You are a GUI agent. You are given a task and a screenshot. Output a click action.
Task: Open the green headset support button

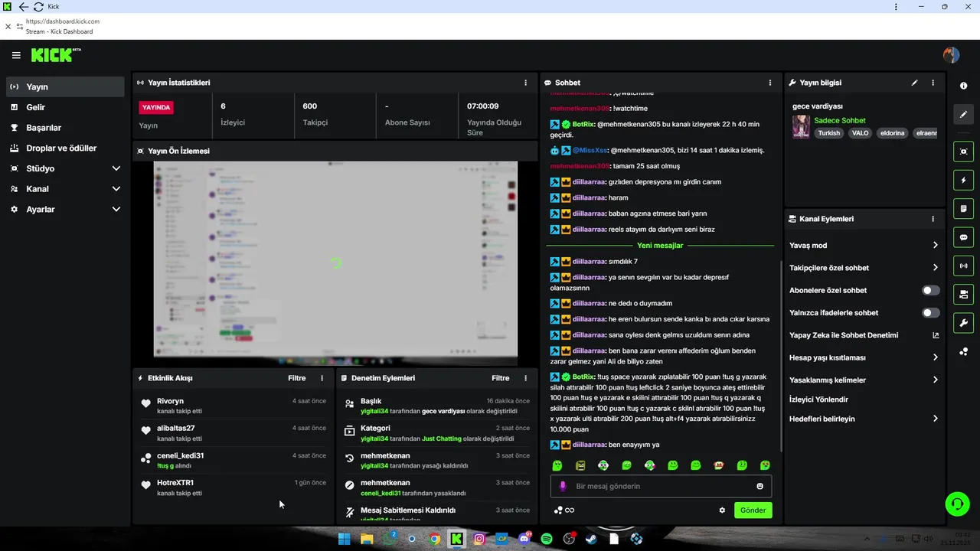(x=957, y=504)
